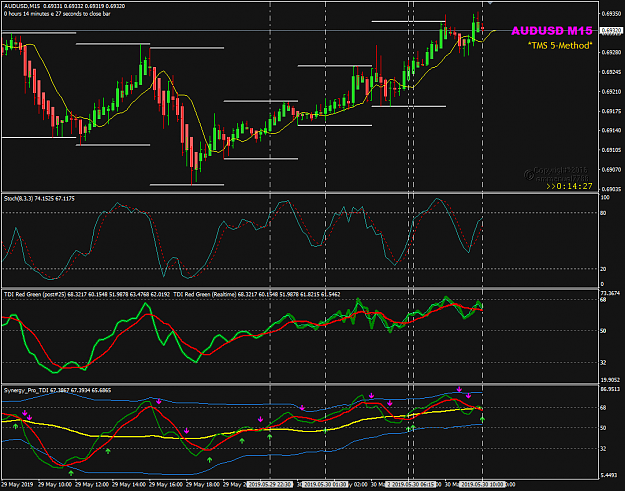Click the 29 May 16:00 time axis label
Image resolution: width=625 pixels, height=491 pixels.
[x=166, y=485]
